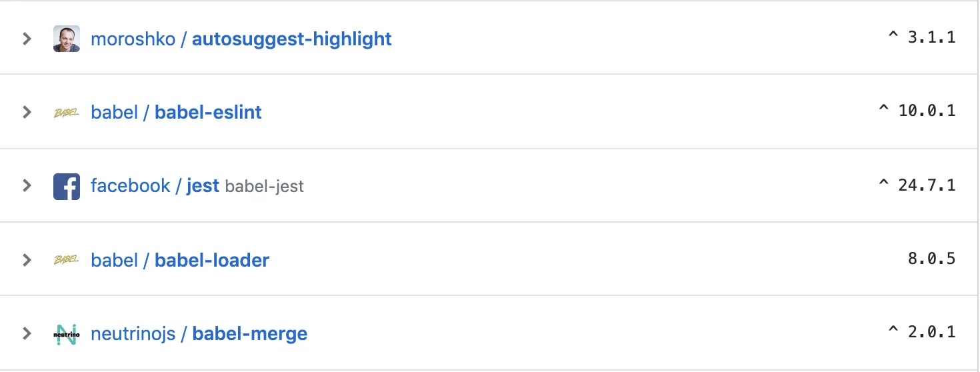The height and width of the screenshot is (372, 980).
Task: Click the Babel logo beside babel-loader
Action: pyautogui.click(x=67, y=260)
